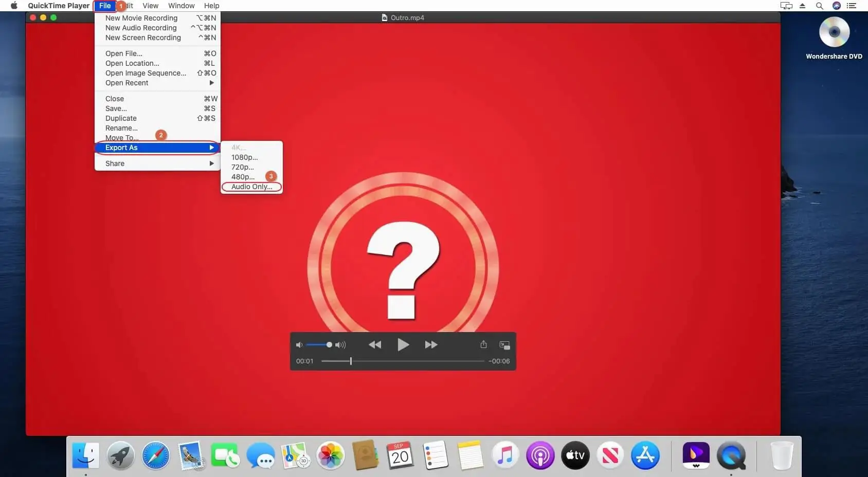The height and width of the screenshot is (477, 868).
Task: Open FaceTime from the Dock
Action: click(x=225, y=455)
